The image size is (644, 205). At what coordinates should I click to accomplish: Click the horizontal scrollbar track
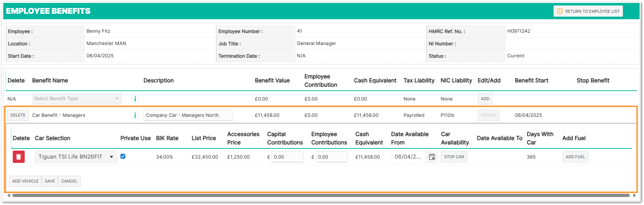tap(321, 196)
